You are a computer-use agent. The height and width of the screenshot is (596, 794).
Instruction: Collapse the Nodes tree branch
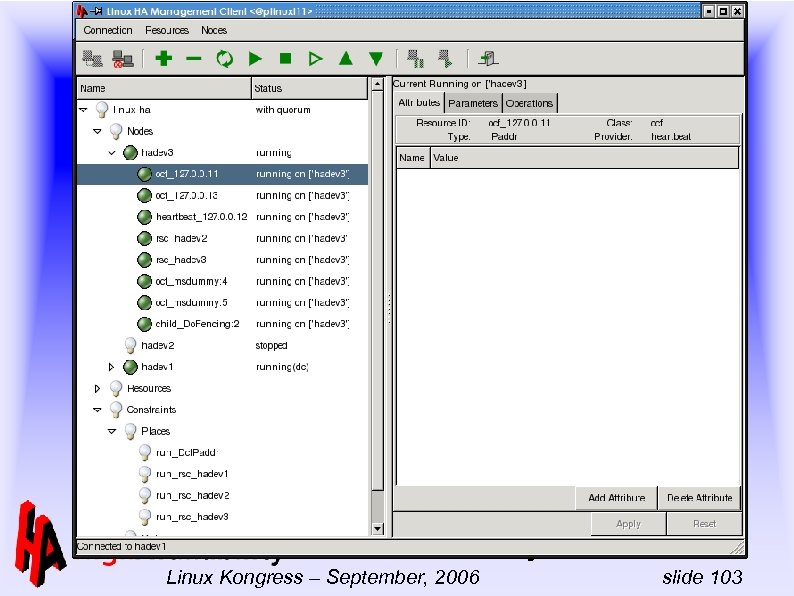tap(97, 131)
